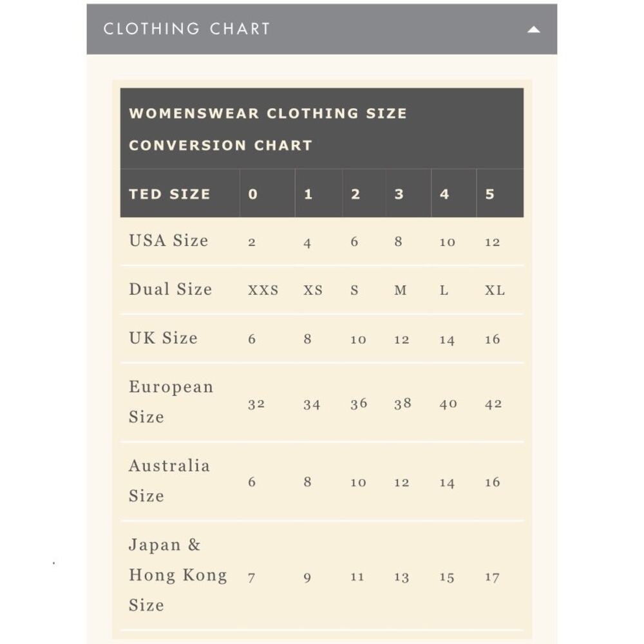
Task: Click the XL Dual Size cell
Action: point(495,290)
